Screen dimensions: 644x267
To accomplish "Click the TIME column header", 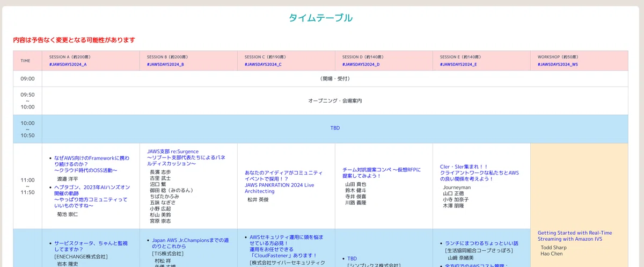I will point(25,61).
